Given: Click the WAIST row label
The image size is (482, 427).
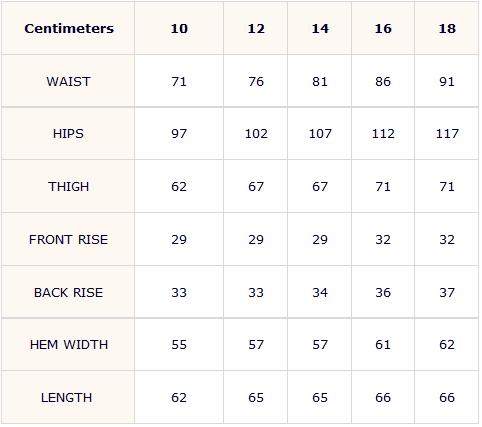Looking at the screenshot, I should pyautogui.click(x=68, y=81).
